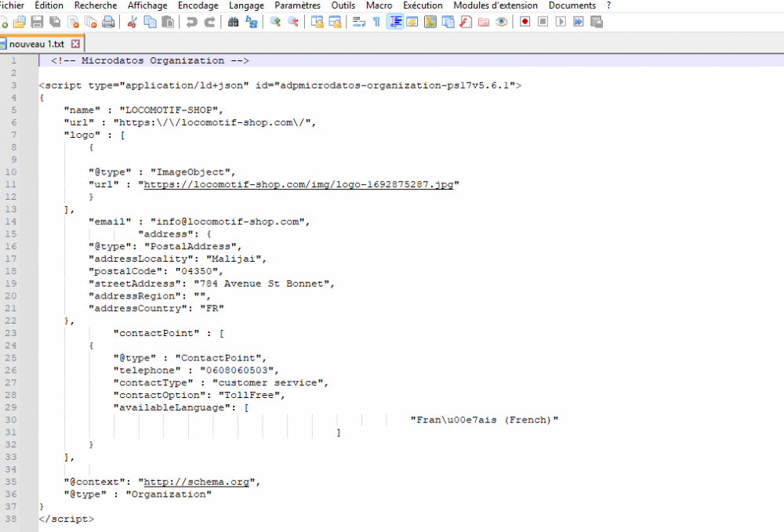Start macro recording with the red dot
Image resolution: width=784 pixels, height=532 pixels.
click(525, 22)
